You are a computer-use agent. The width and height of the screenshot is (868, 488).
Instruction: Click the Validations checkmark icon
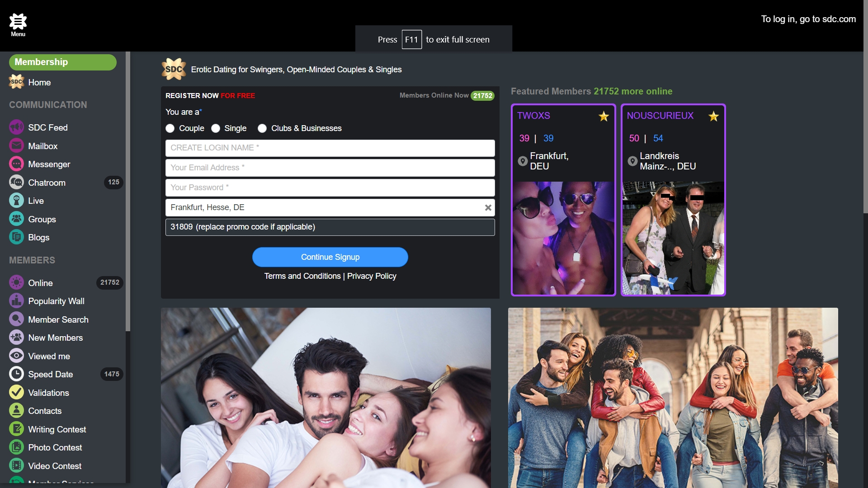tap(17, 393)
